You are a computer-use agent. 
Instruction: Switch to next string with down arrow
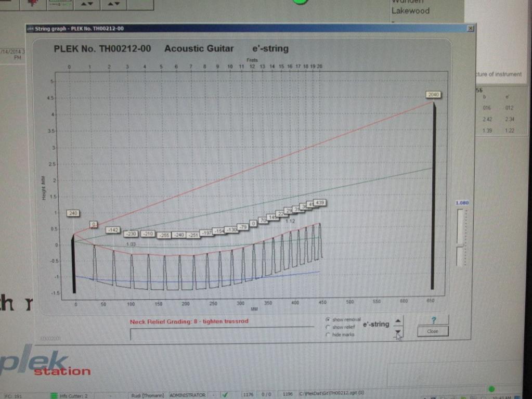tap(398, 332)
